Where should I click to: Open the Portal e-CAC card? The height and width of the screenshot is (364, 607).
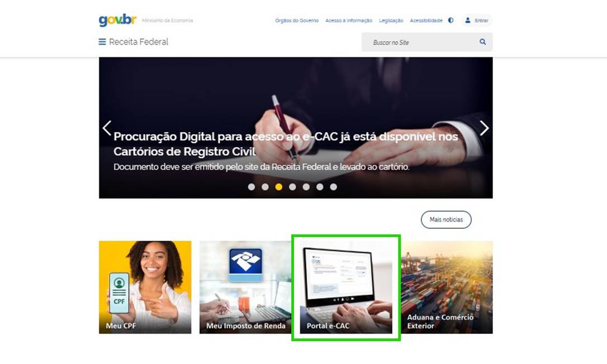pyautogui.click(x=346, y=287)
